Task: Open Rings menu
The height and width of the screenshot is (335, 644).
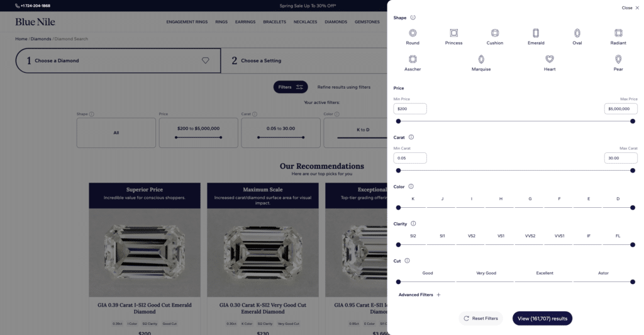Action: click(221, 22)
